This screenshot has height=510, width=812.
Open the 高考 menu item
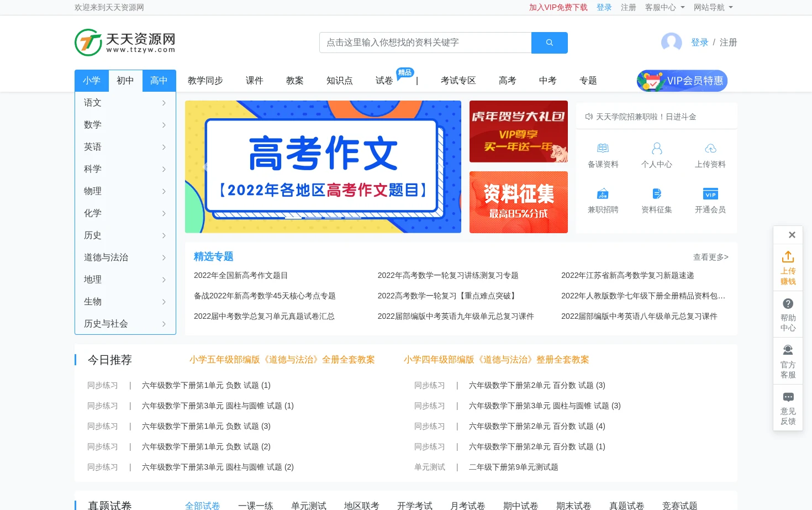[508, 81]
